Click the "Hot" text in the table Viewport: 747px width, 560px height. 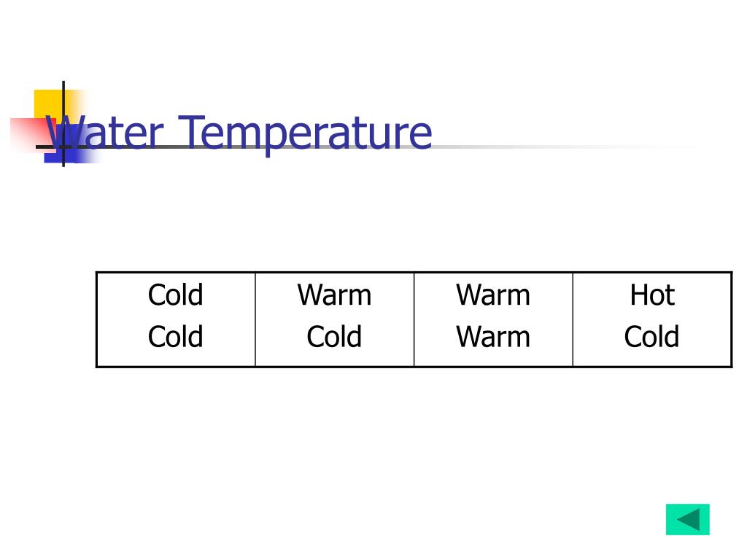coord(652,295)
